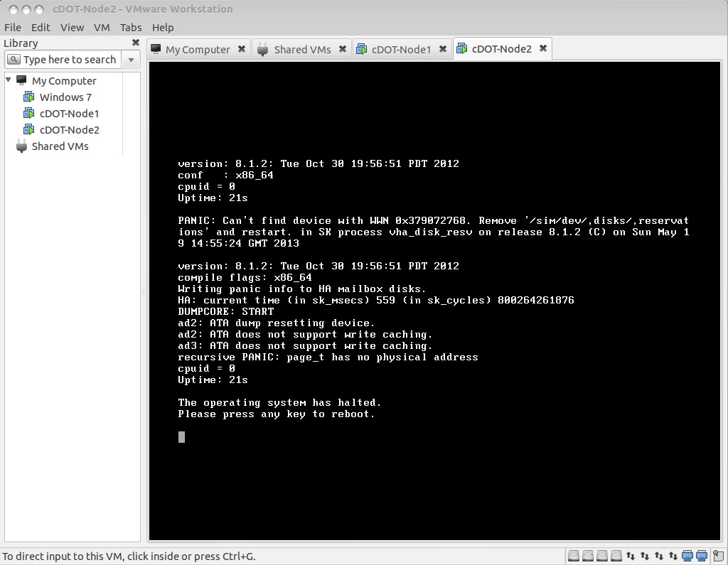Click the fourth network adapter arrows icon
This screenshot has height=565, width=728.
(x=673, y=555)
